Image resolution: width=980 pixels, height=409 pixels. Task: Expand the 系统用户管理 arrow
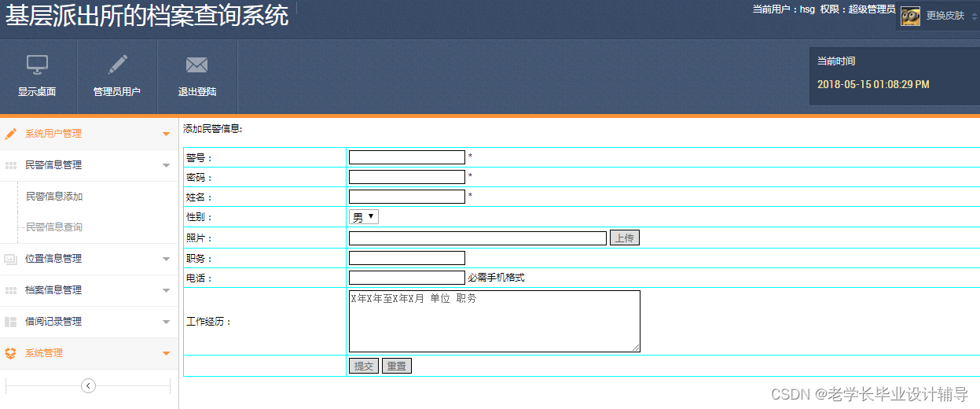point(166,134)
